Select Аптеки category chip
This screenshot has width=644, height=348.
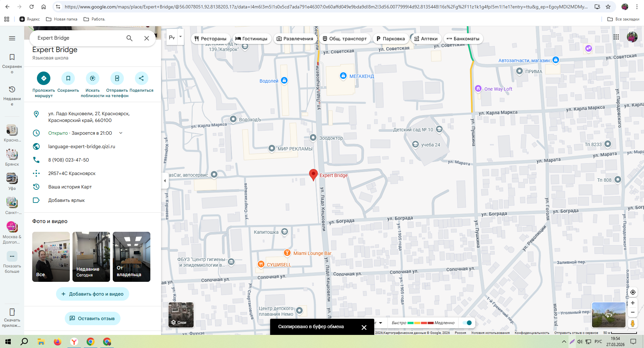coord(426,39)
